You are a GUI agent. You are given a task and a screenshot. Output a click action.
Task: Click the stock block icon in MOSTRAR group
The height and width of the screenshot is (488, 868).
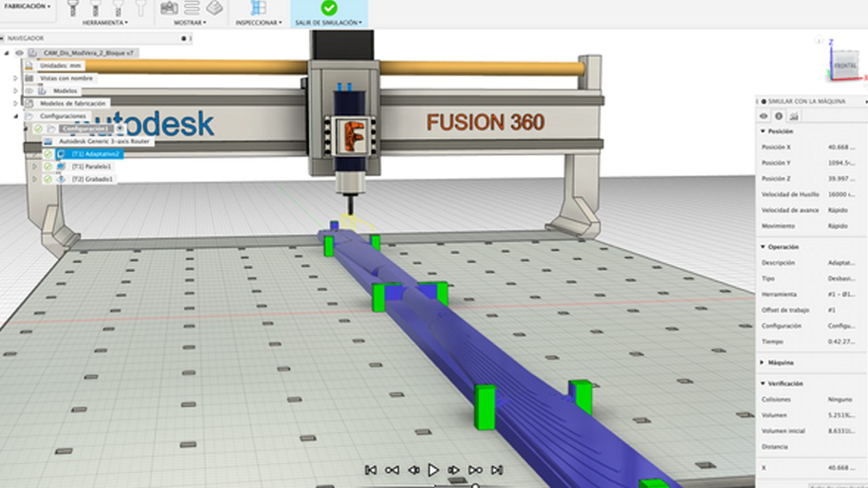[x=214, y=8]
